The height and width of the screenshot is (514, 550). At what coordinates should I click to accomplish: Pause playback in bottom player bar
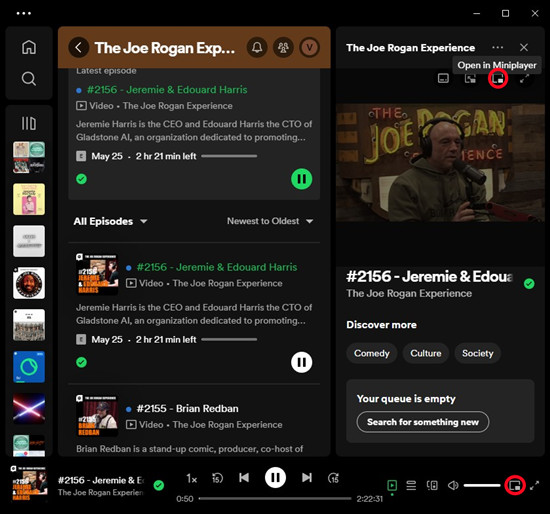click(275, 478)
